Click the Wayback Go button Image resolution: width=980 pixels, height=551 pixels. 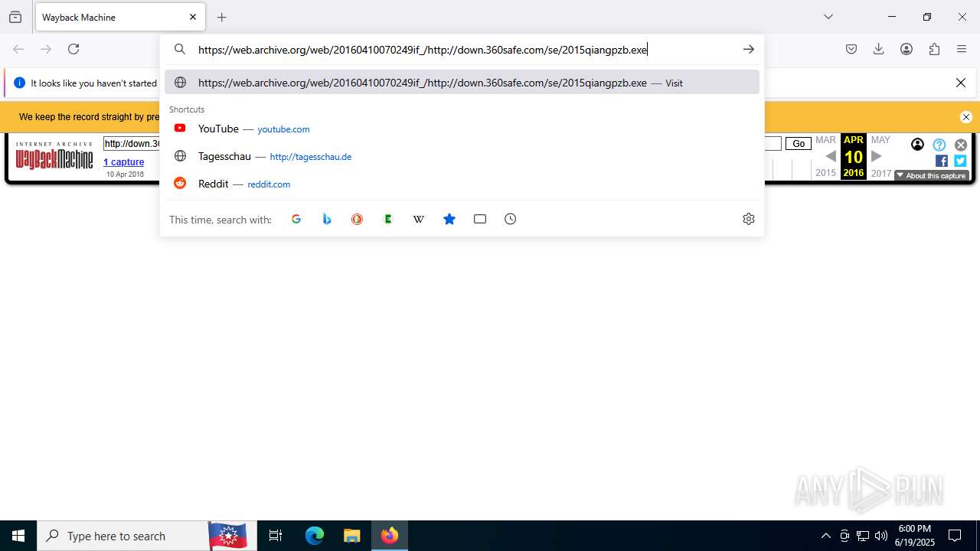pyautogui.click(x=799, y=143)
